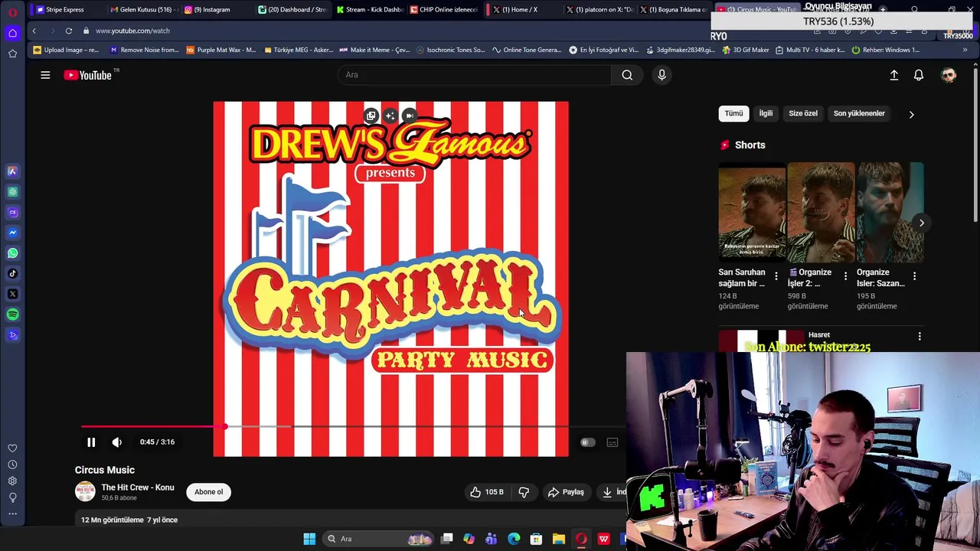This screenshot has width=980, height=551.
Task: Select the İlgili filter chip
Action: (x=766, y=113)
